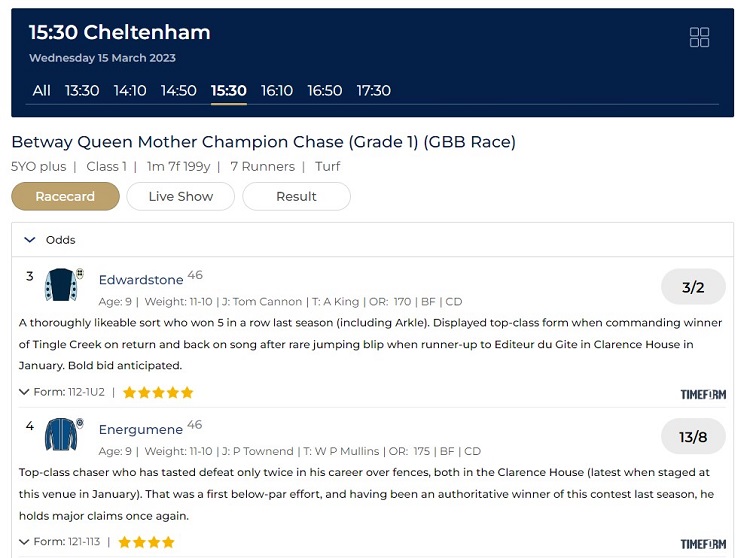Expand Edwardstone's Form: 112-1U2 details

click(62, 392)
